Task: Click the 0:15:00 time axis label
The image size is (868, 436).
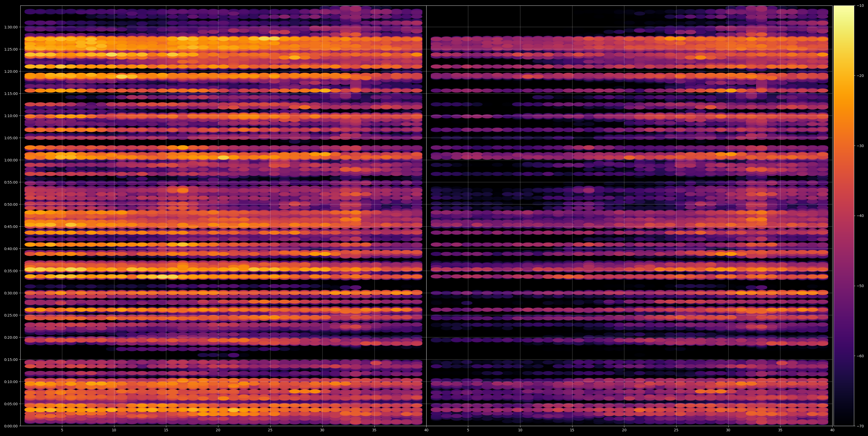Action: pos(11,359)
